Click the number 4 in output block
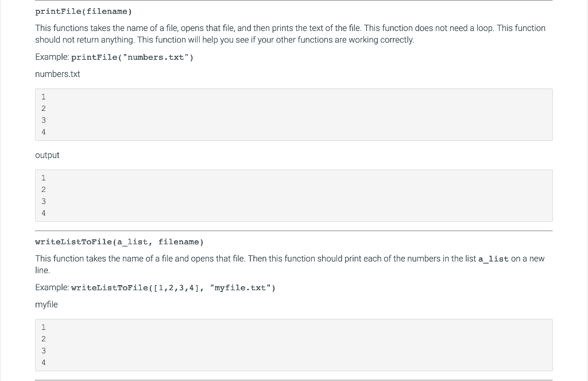Viewport: 588px width, 381px height. 44,213
